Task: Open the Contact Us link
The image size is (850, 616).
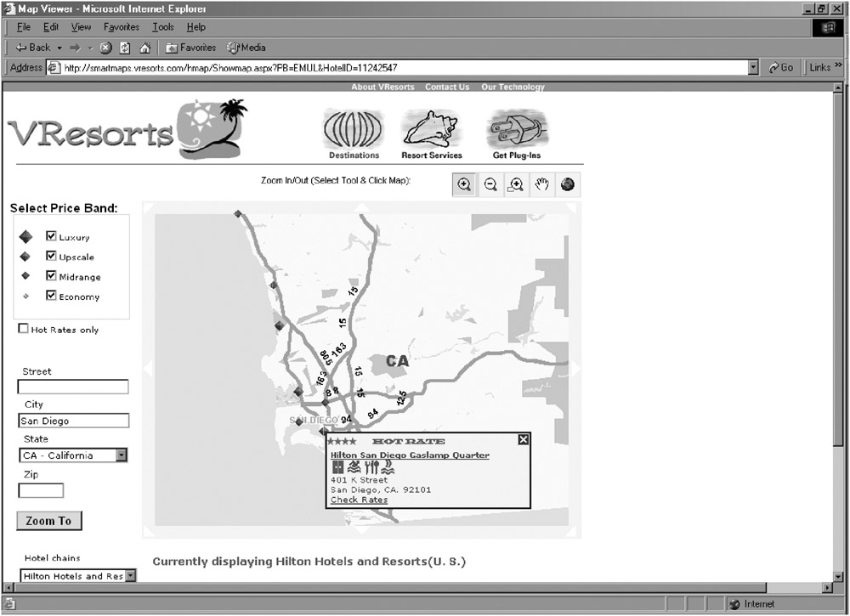Action: [x=447, y=87]
